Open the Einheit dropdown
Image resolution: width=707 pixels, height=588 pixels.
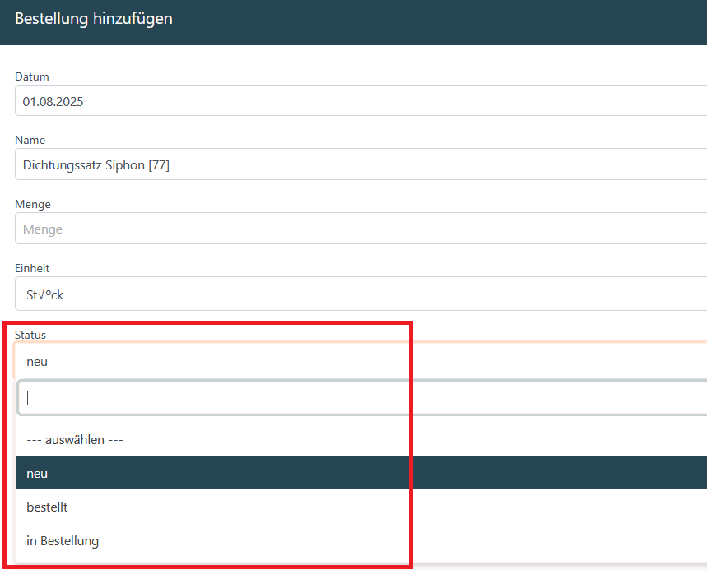(360, 294)
